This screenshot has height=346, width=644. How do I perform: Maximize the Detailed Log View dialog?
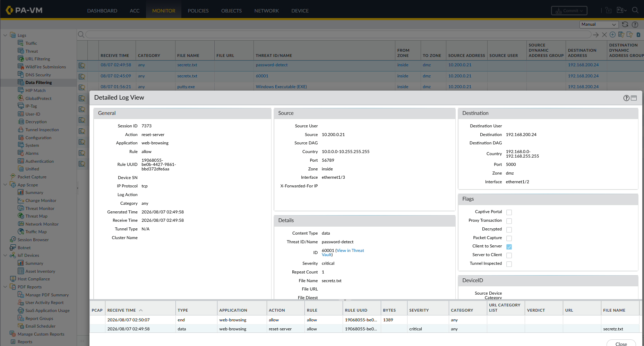click(x=634, y=98)
